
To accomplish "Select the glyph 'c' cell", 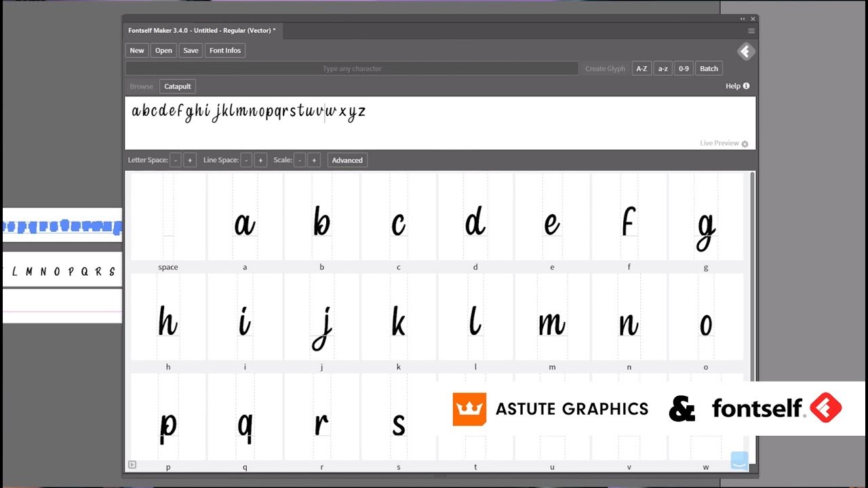I will coord(398,217).
